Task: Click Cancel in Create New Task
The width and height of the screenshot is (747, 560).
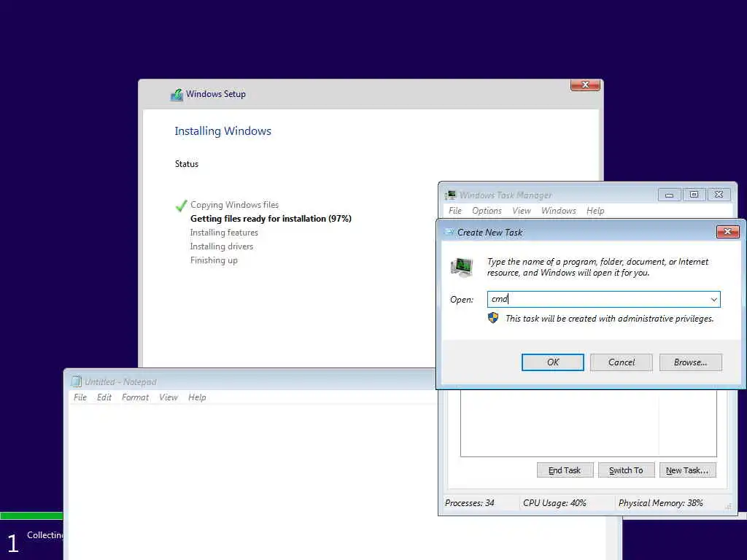Action: click(x=622, y=362)
